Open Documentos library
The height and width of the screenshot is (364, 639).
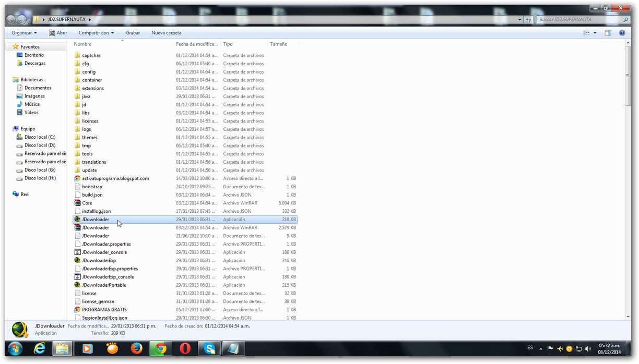point(38,88)
